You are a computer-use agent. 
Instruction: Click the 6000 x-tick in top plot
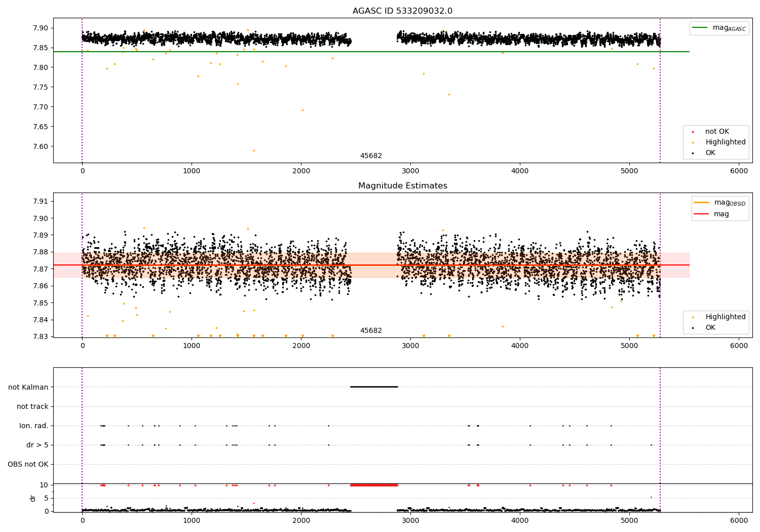[x=739, y=171]
